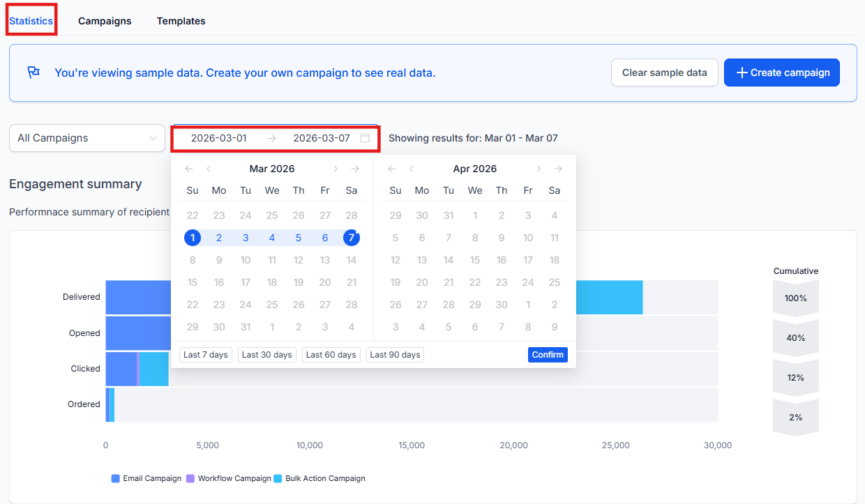Image resolution: width=865 pixels, height=504 pixels.
Task: Go to previous month in Mar 2026 calendar
Action: 209,169
